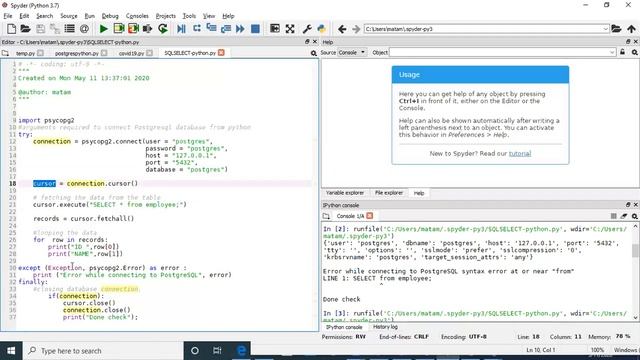
Task: Save the current file via toolbar
Action: tap(40, 29)
